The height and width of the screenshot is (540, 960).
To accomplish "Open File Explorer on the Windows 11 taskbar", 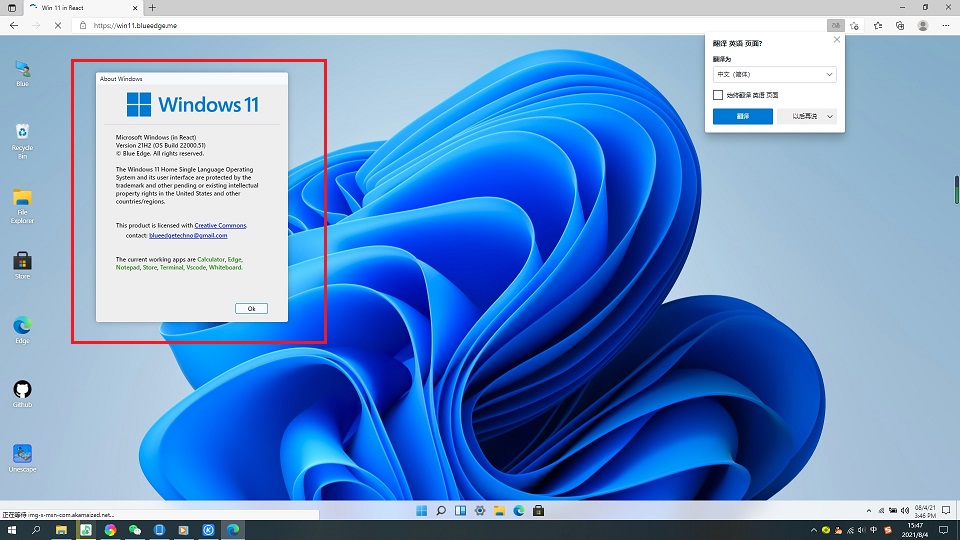I will [x=500, y=511].
